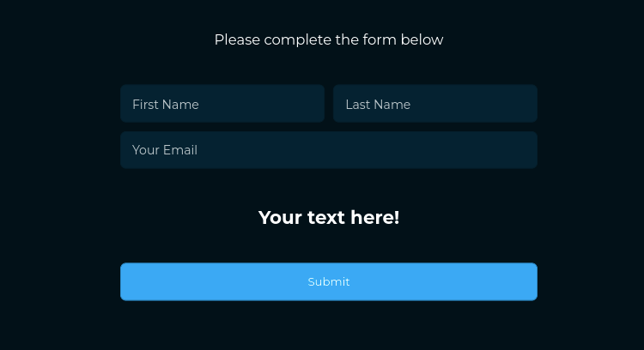Click the 'Submit' label on the button
644x350 pixels.
click(329, 282)
